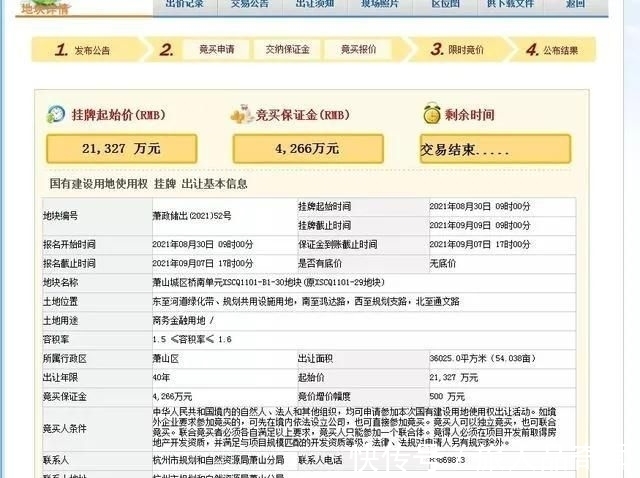640x478 pixels.
Task: Click the area value 36025.0平方米
Action: tap(482, 358)
